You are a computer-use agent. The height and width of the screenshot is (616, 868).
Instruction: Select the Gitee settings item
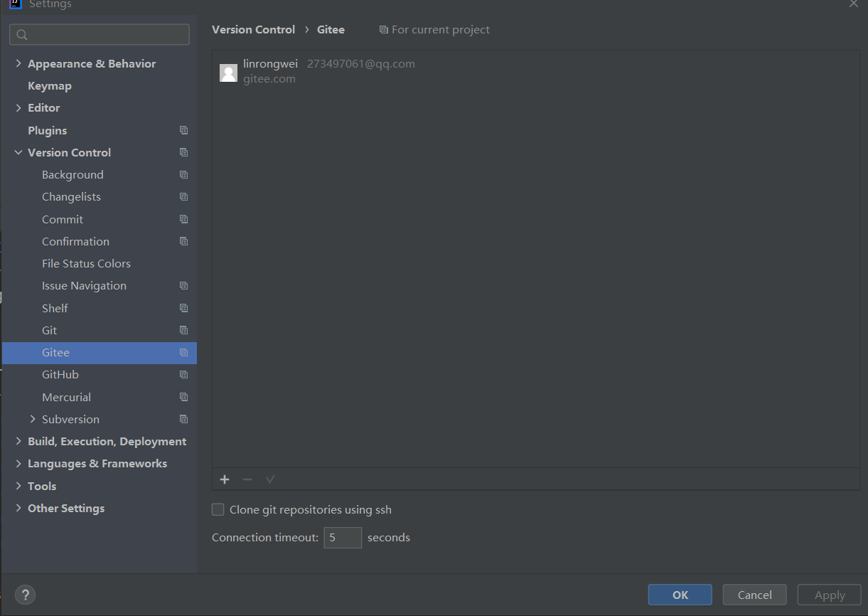(100, 352)
